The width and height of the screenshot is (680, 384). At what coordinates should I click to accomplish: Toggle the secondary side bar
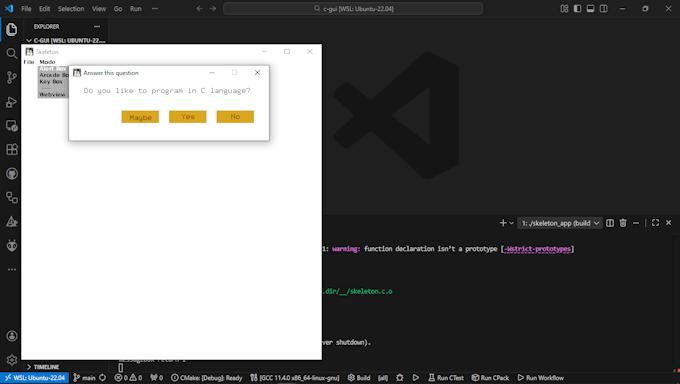(603, 9)
